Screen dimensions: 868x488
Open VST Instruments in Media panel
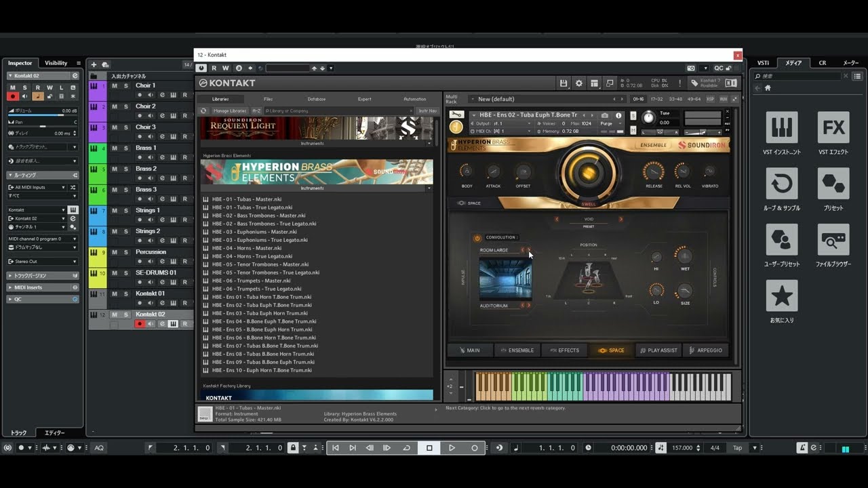point(781,127)
